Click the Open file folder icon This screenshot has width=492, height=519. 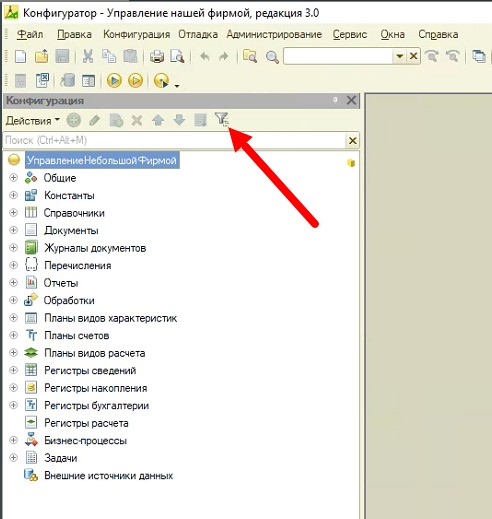[41, 56]
